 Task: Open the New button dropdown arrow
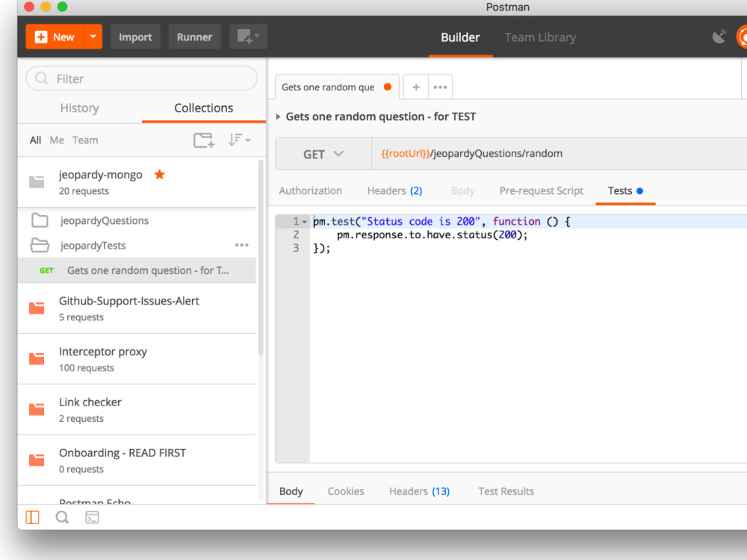tap(93, 37)
